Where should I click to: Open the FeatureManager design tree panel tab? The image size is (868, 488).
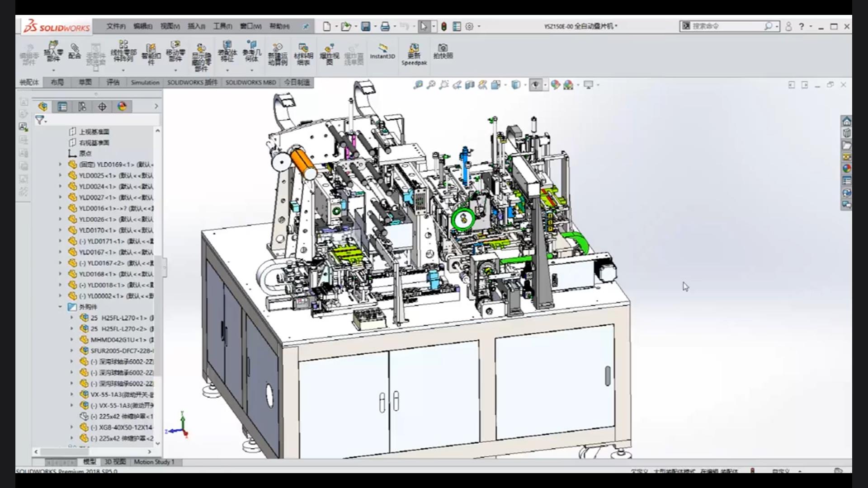pos(43,106)
